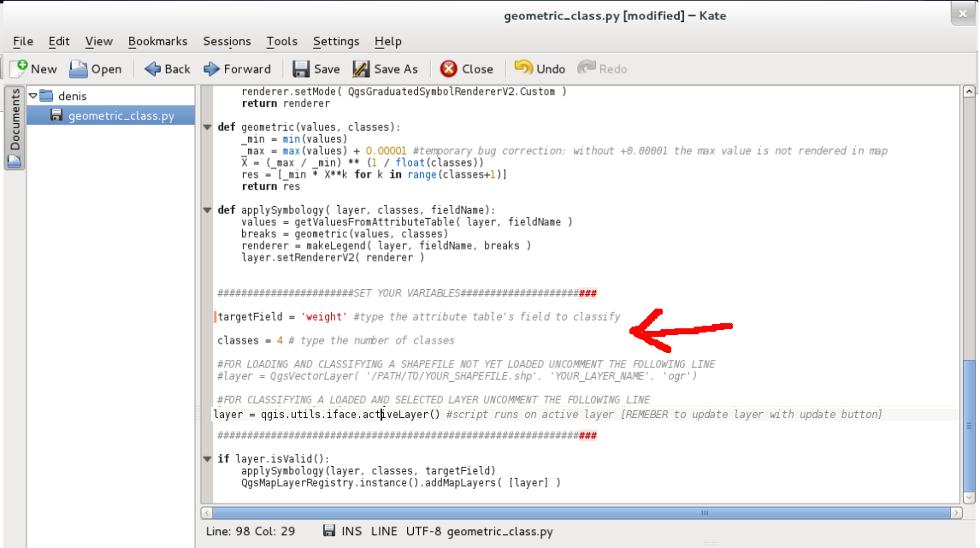Image resolution: width=980 pixels, height=548 pixels.
Task: Select geometric_class.py in the document list
Action: tap(115, 115)
